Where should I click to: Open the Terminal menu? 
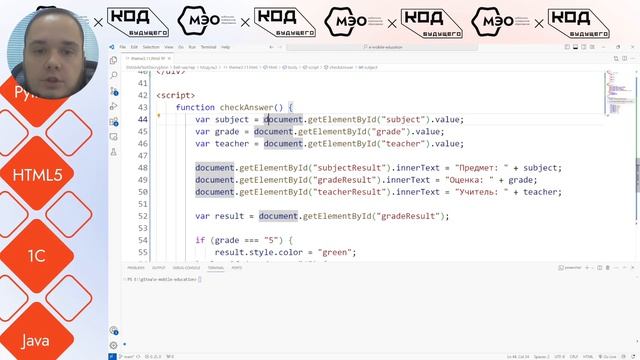[208, 47]
